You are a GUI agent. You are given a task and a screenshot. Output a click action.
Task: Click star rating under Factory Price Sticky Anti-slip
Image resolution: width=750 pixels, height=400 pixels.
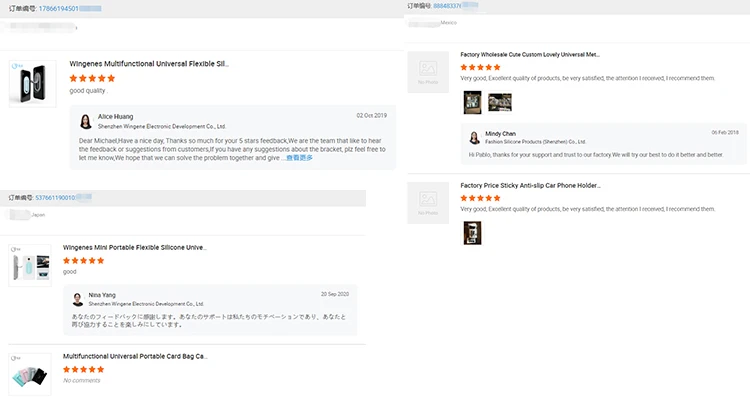(480, 198)
